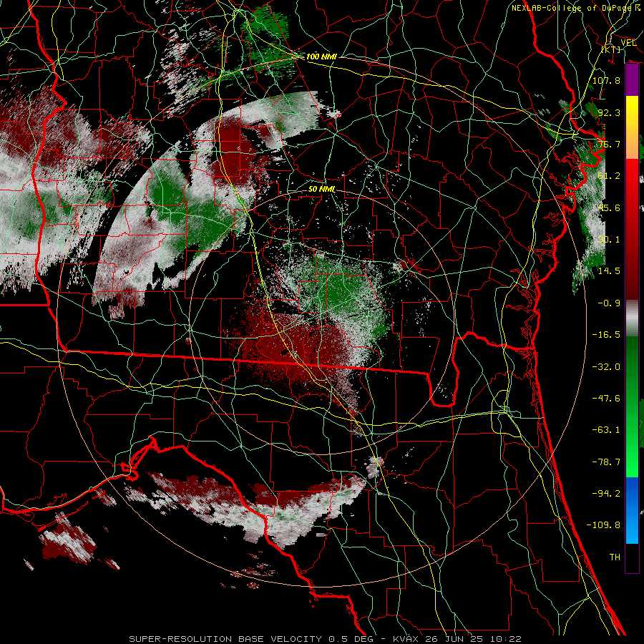Click the -16.5 value on the velocity scale

click(x=606, y=335)
